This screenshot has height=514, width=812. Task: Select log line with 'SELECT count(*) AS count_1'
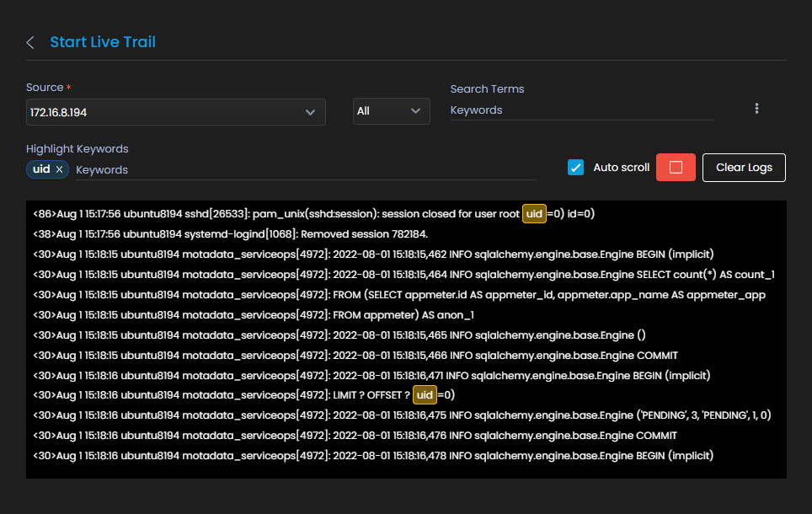pyautogui.click(x=404, y=275)
